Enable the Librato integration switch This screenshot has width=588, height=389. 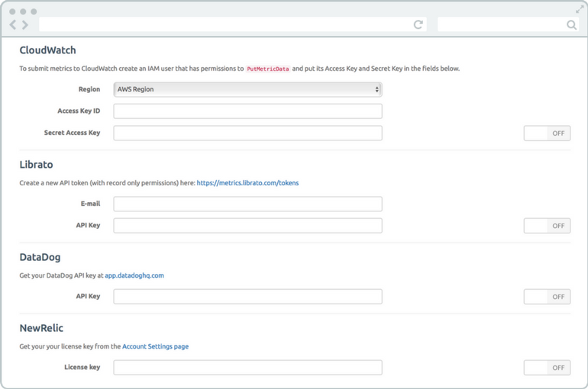(547, 226)
